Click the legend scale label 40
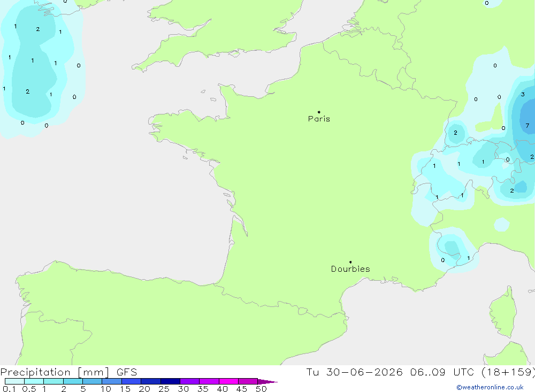Viewport: 535px width, 392px height. 222,389
